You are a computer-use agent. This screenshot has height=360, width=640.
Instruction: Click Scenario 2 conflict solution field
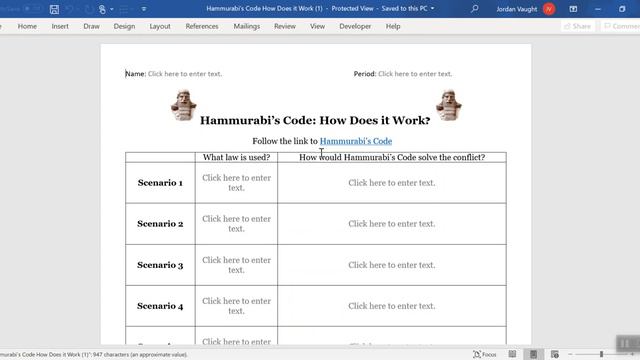point(392,224)
